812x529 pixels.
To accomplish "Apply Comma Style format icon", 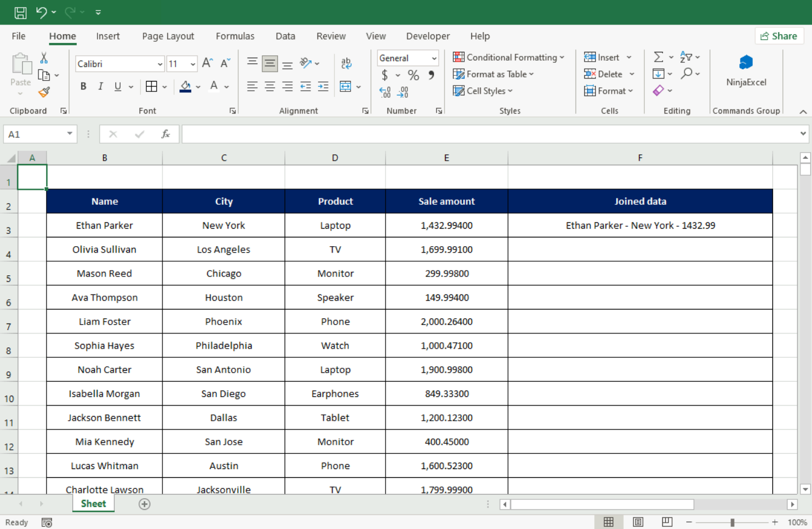I will coord(432,75).
